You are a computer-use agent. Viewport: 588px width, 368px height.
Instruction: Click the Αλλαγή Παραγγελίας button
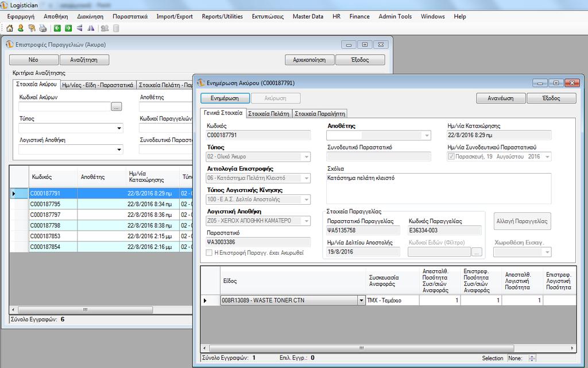point(522,221)
